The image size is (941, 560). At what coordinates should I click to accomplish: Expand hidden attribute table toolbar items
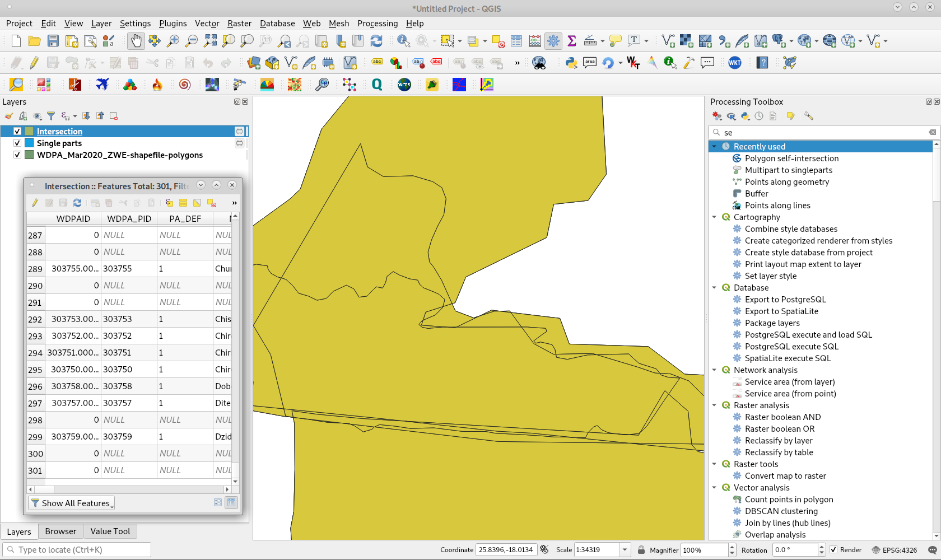click(x=234, y=203)
